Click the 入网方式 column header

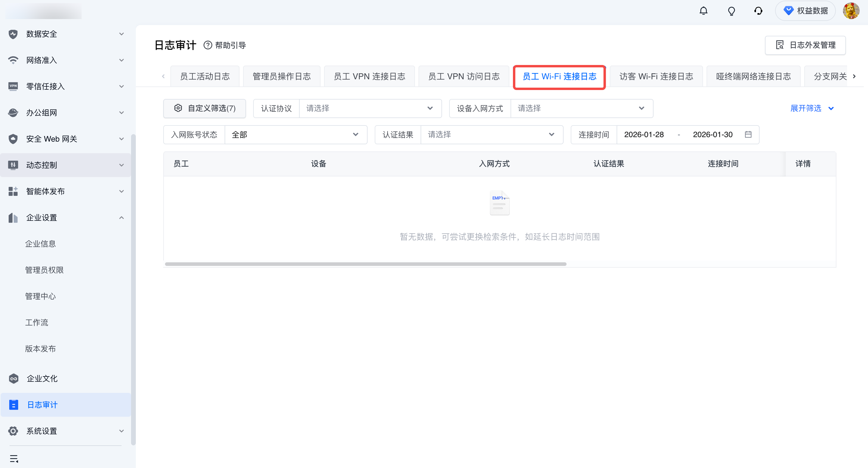[x=494, y=164]
